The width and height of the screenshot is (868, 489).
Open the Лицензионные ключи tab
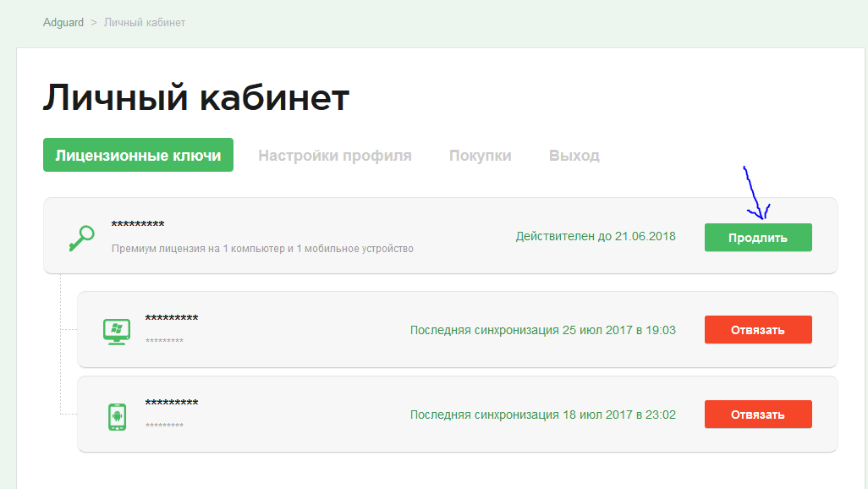coord(139,155)
